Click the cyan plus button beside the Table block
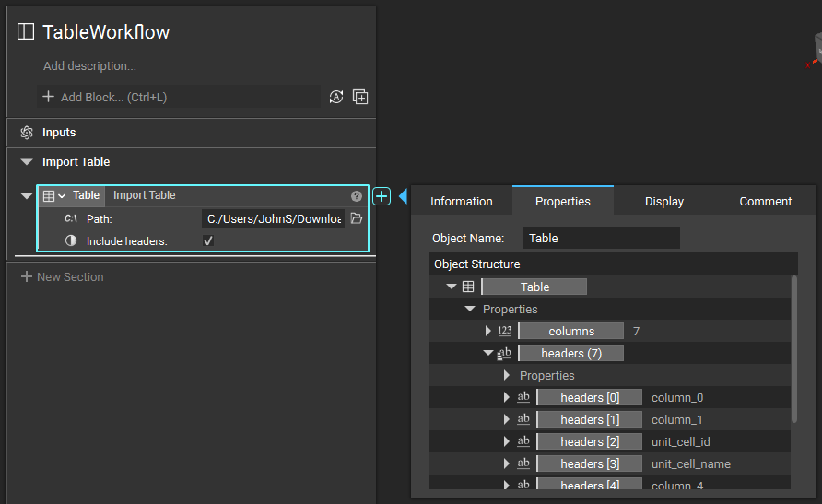This screenshot has height=504, width=822. coord(382,196)
